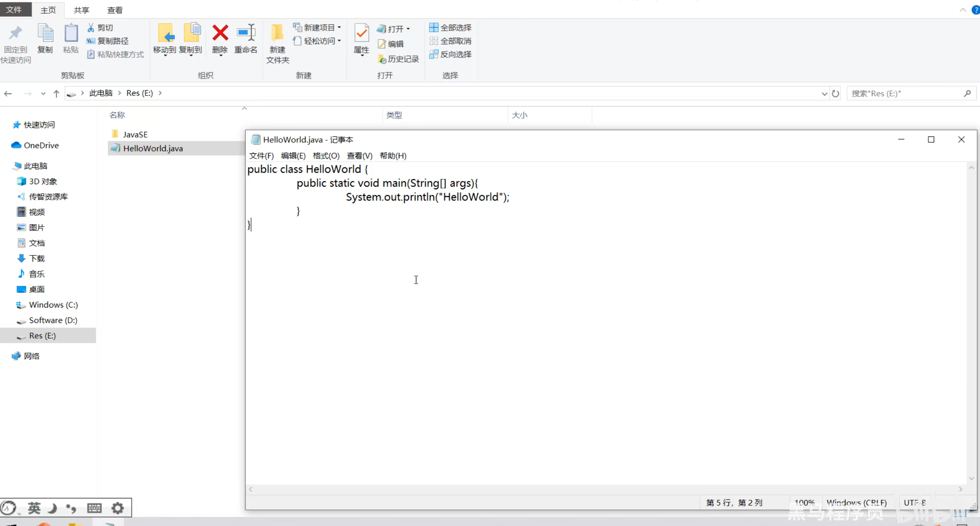Click the Cut (剪切) scissors icon
The width and height of the screenshot is (980, 526).
(91, 28)
